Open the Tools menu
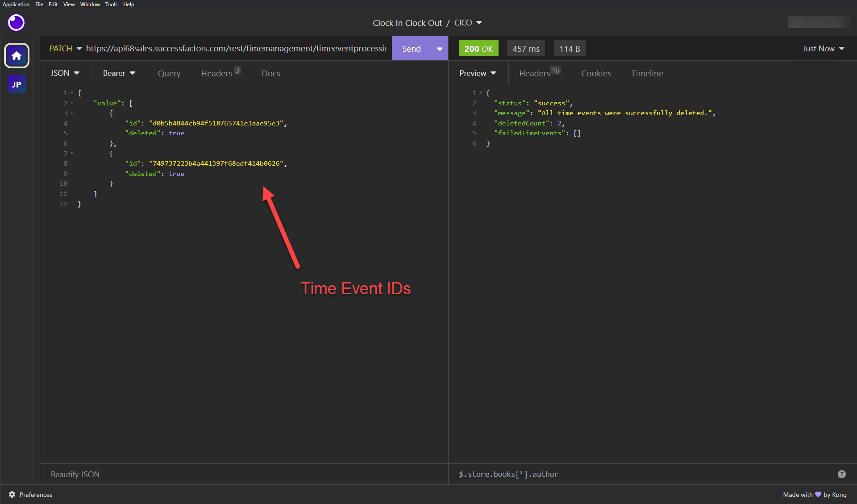857x504 pixels. click(x=111, y=4)
